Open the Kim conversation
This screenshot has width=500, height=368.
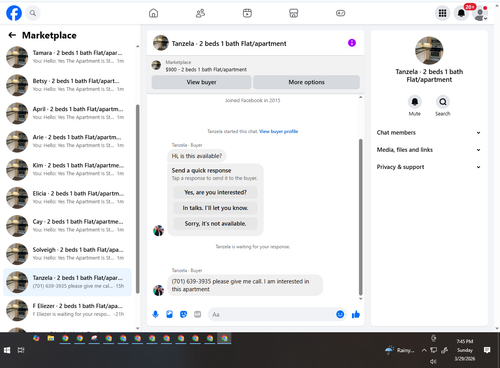tap(67, 170)
